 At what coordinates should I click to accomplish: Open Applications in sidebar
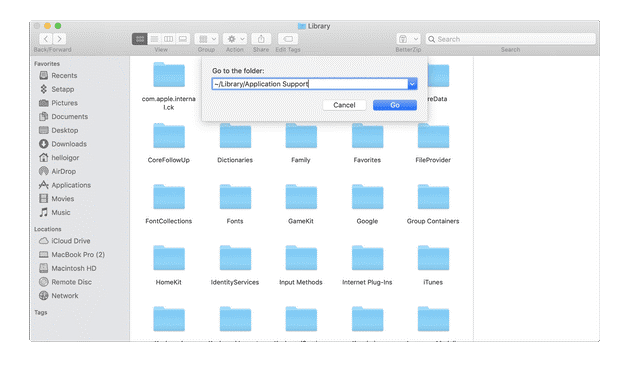click(x=65, y=185)
